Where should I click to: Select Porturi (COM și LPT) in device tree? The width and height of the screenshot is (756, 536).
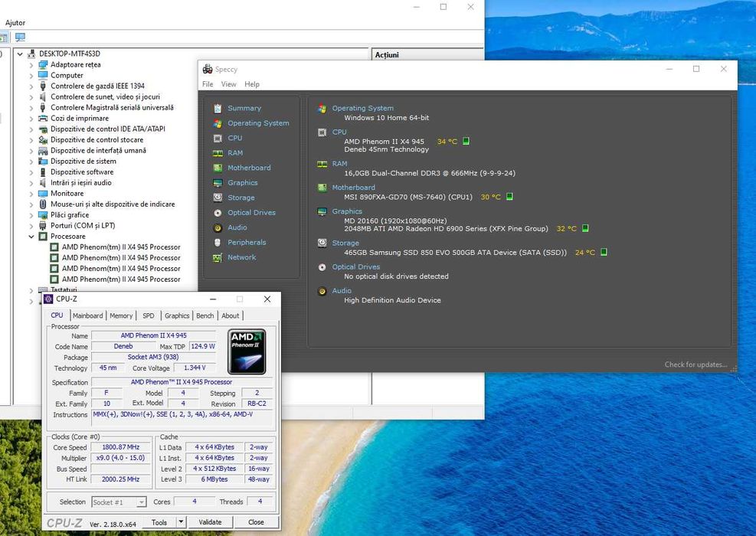pyautogui.click(x=83, y=226)
